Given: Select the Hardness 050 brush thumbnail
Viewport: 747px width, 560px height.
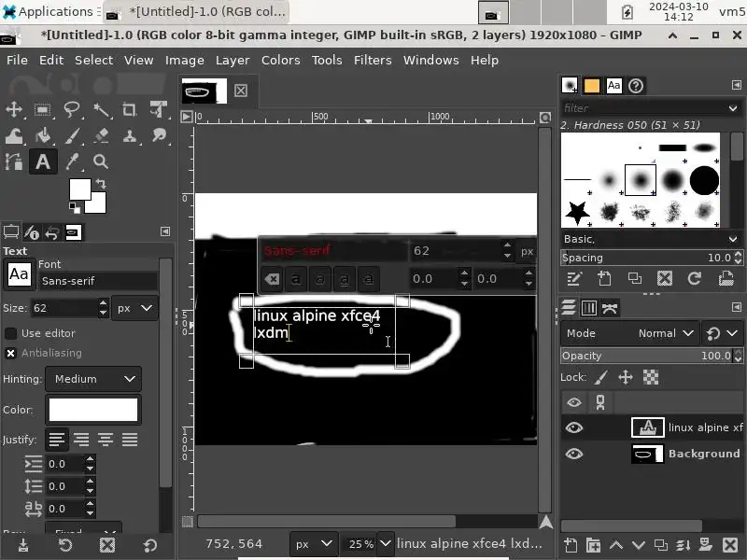Looking at the screenshot, I should tap(641, 180).
